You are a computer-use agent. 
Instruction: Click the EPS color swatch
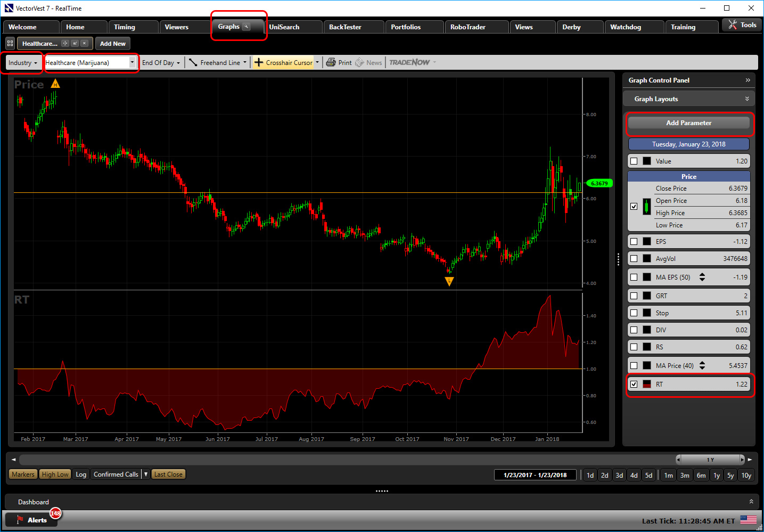pyautogui.click(x=647, y=242)
